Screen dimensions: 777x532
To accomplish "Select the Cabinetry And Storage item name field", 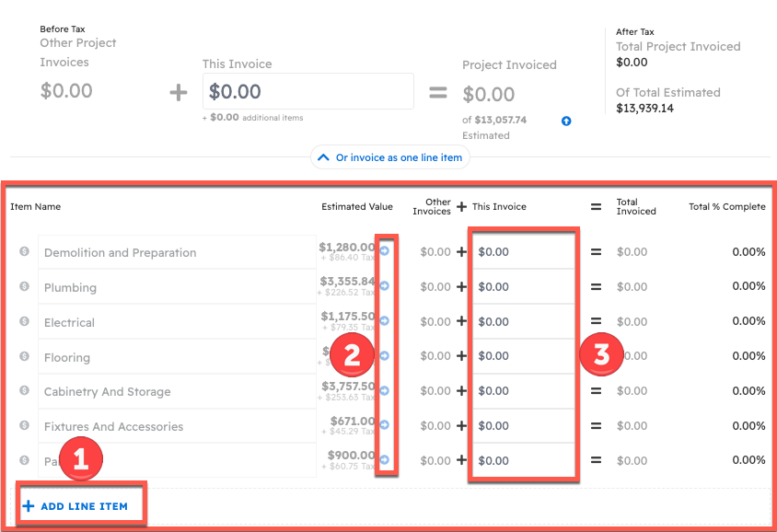I will pos(177,391).
